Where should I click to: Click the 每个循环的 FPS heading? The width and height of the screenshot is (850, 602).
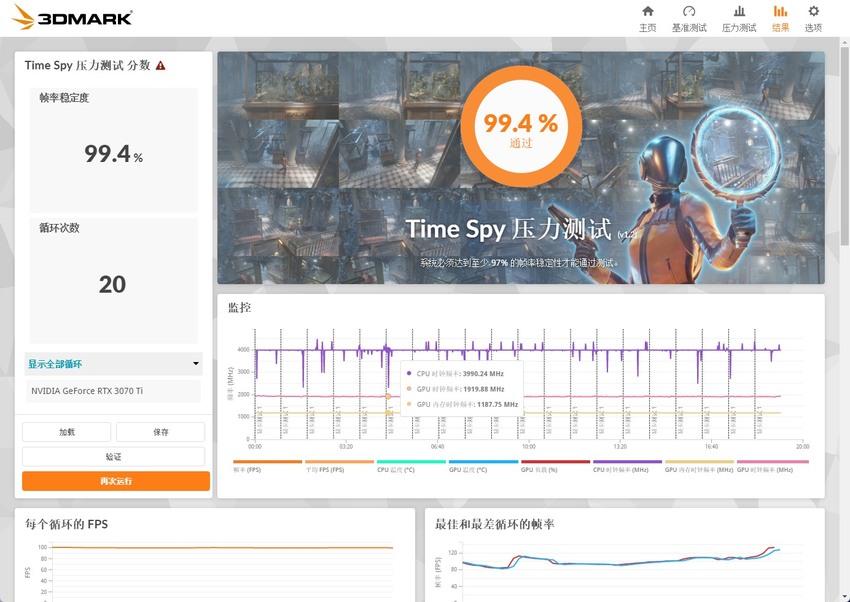tap(66, 524)
